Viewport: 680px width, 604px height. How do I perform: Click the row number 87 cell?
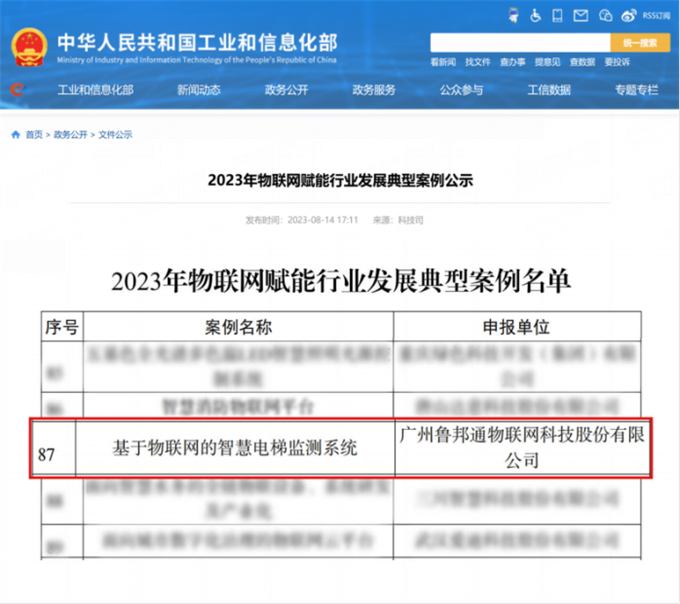pos(53,449)
